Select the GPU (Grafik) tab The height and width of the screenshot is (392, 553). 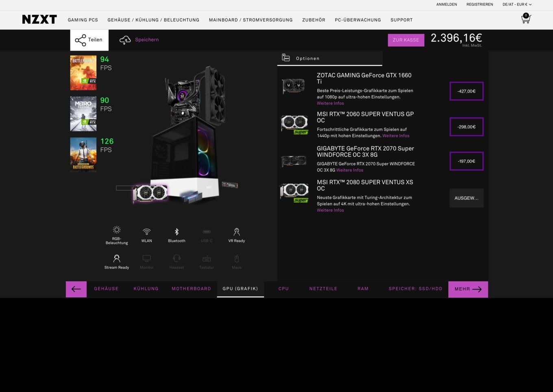coord(240,289)
